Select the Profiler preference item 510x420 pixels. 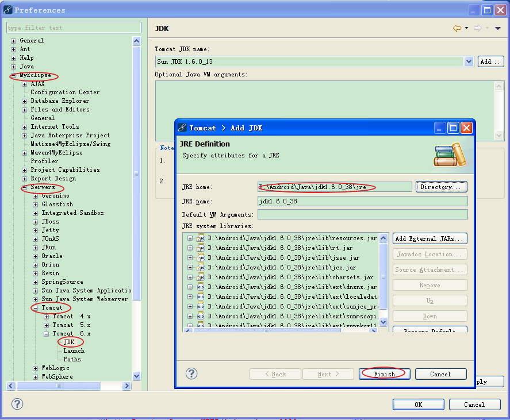pyautogui.click(x=44, y=161)
